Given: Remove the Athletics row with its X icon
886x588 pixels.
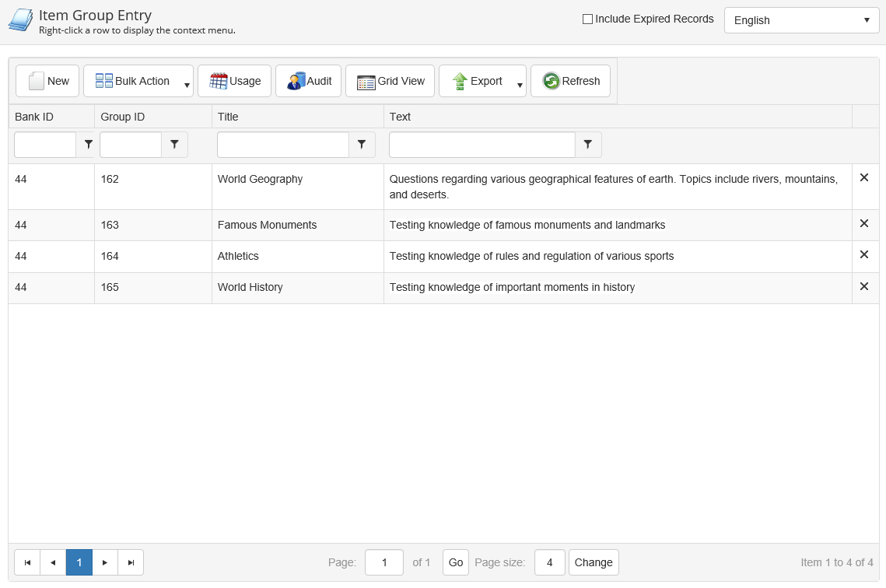Looking at the screenshot, I should click(x=863, y=255).
